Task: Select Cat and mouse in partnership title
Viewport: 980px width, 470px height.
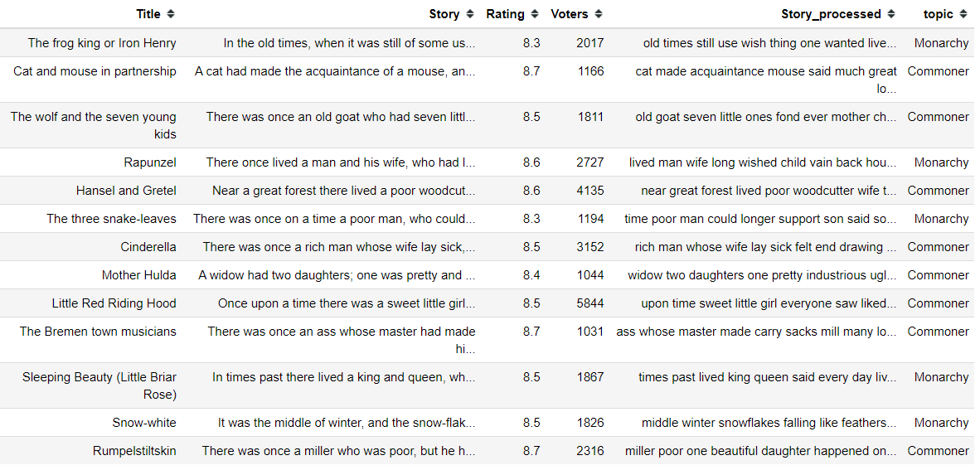Action: [x=95, y=71]
